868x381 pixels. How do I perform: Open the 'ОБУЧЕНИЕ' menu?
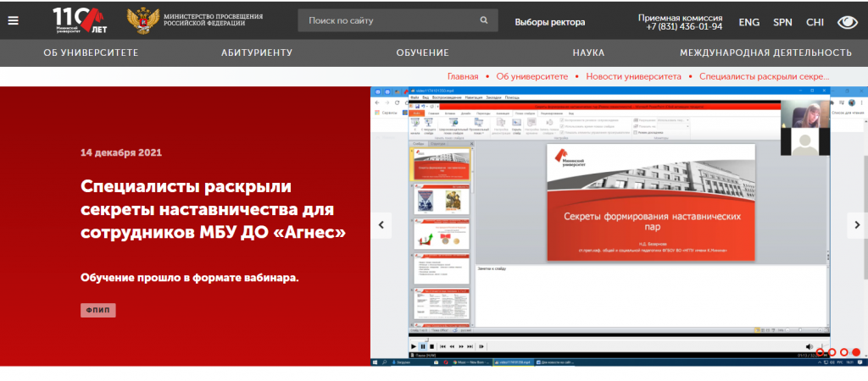(x=422, y=53)
